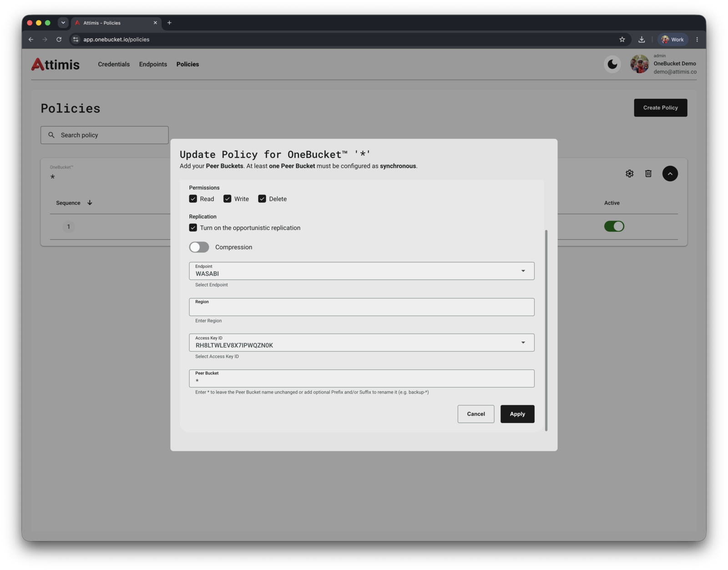Toggle the policy Active switch

click(x=614, y=226)
